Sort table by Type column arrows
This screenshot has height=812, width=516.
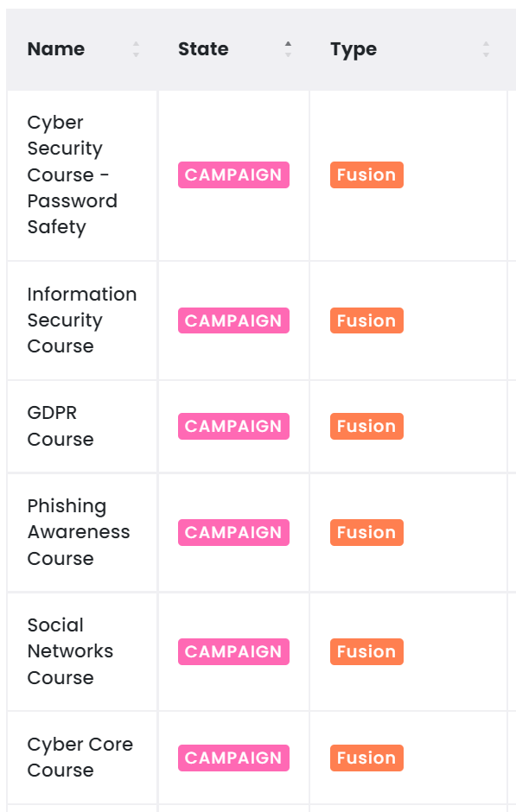point(486,49)
